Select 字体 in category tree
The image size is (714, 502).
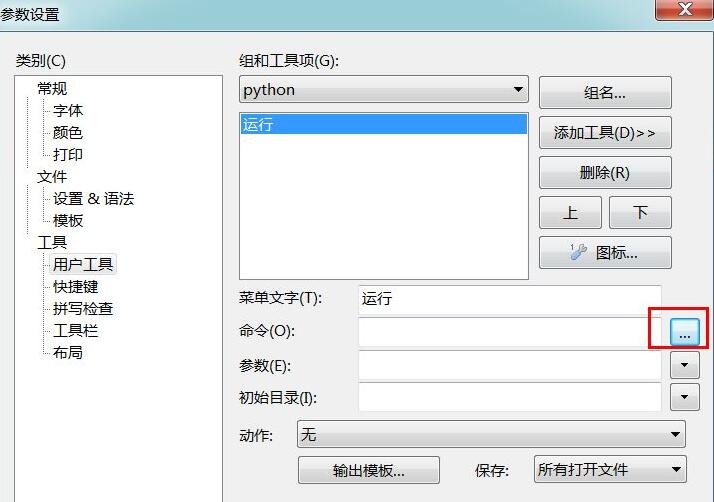click(68, 110)
